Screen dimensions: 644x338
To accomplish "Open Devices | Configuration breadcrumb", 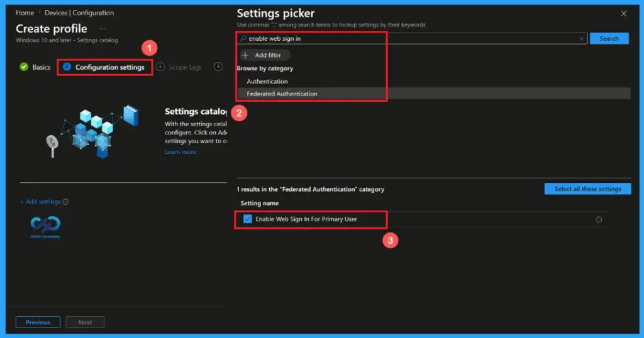I will [x=79, y=13].
